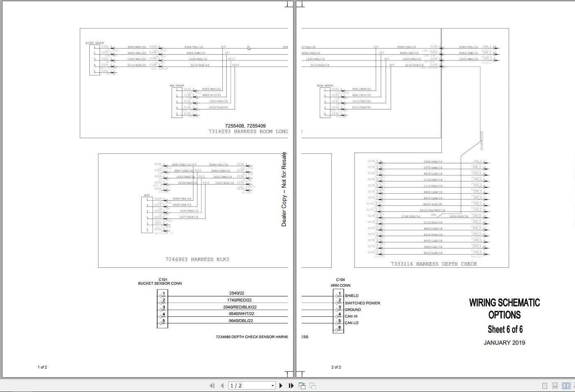Screen dimensions: 575x392
Task: Click the next view navigation icon
Action: (x=313, y=385)
